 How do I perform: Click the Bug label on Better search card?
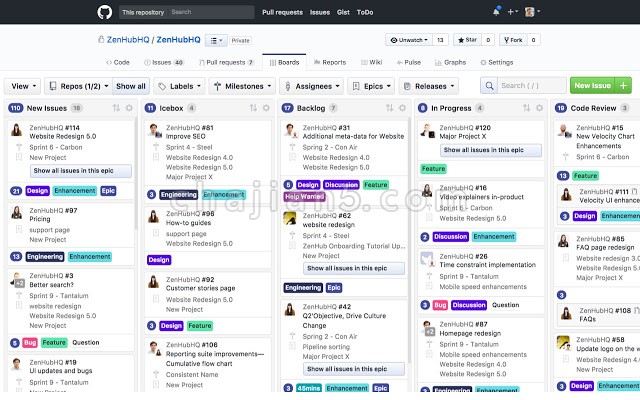coord(30,343)
